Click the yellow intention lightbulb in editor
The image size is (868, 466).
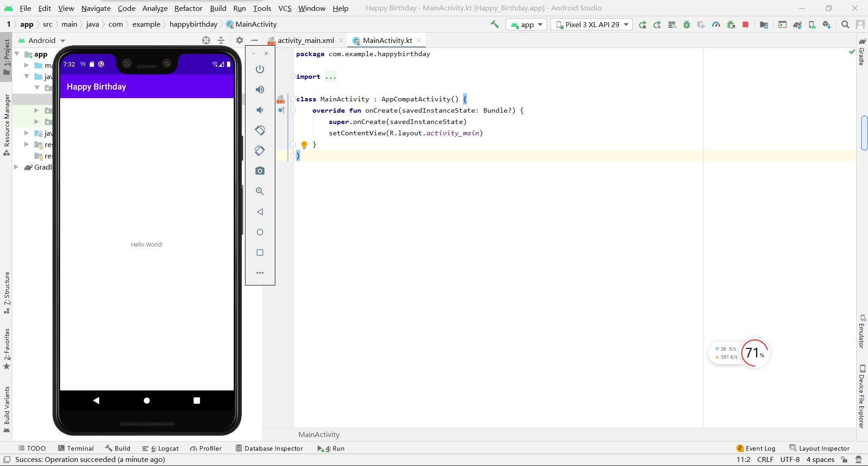(304, 145)
